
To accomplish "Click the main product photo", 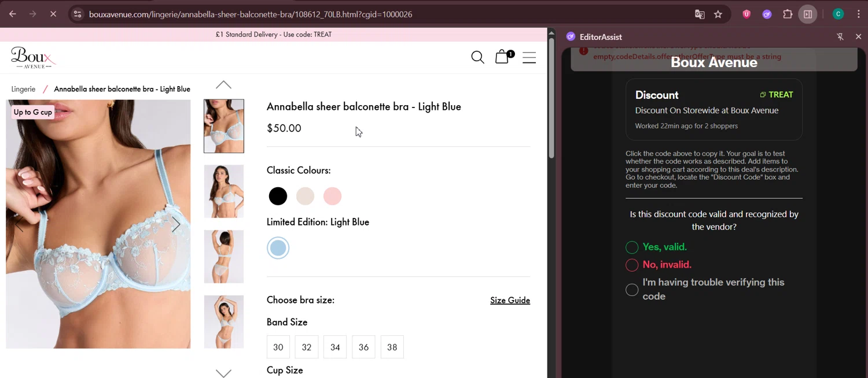I will 98,224.
